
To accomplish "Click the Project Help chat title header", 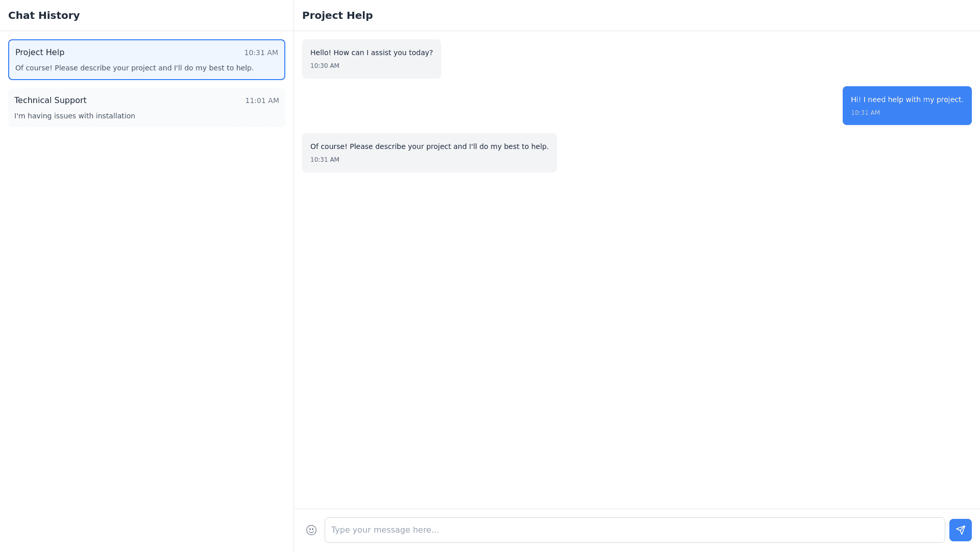I will (337, 15).
